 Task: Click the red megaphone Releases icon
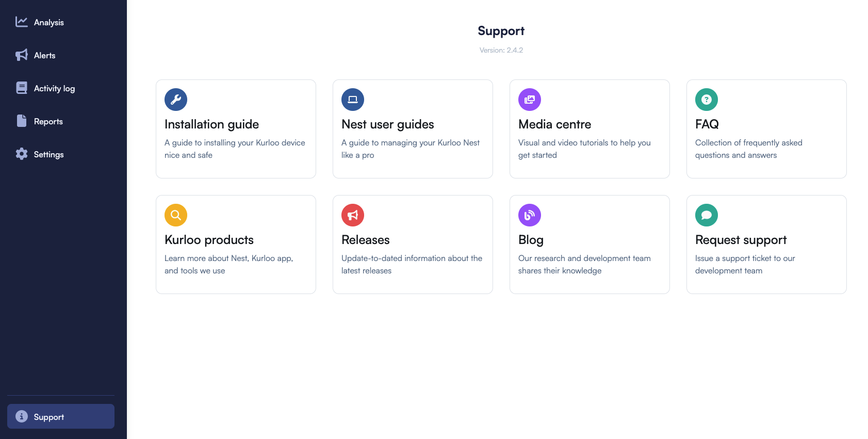point(353,215)
